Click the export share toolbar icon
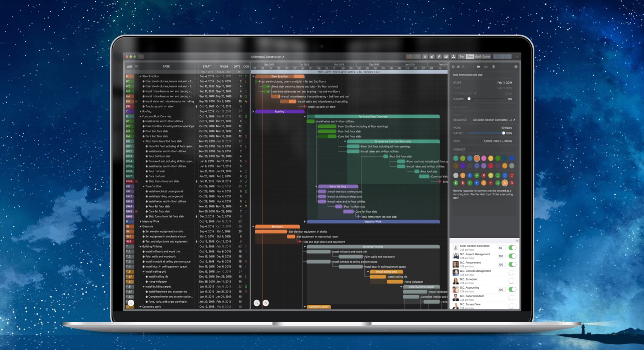Screen dimensions: 644x350 [x=453, y=57]
